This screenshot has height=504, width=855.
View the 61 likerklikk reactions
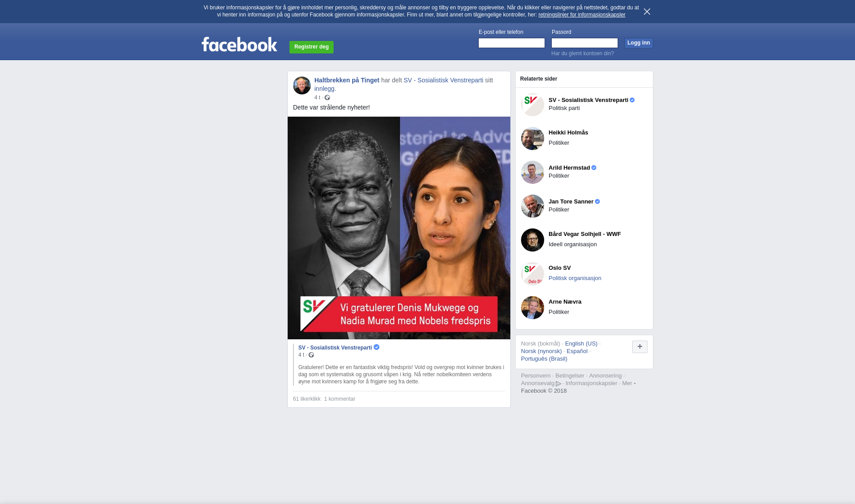coord(307,399)
